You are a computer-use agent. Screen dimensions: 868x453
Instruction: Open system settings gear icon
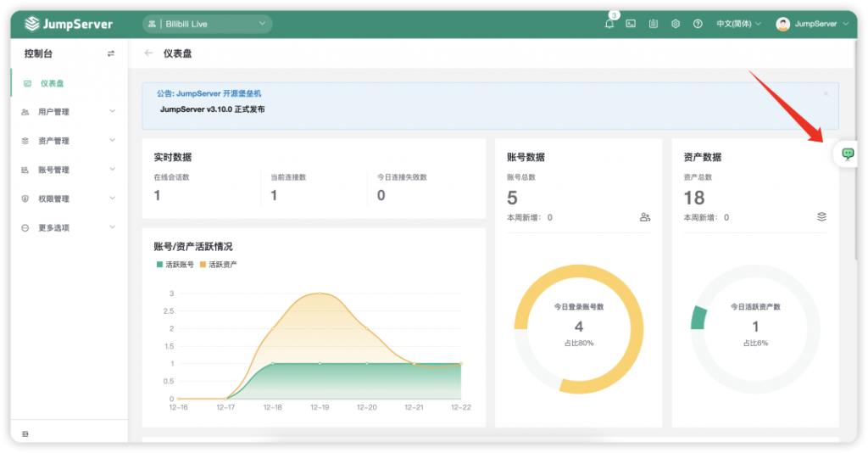676,24
